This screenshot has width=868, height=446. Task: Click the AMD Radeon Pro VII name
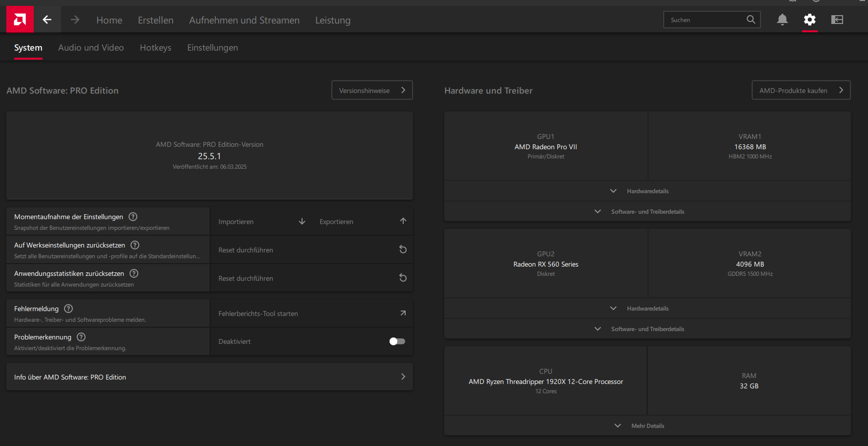[x=546, y=147]
